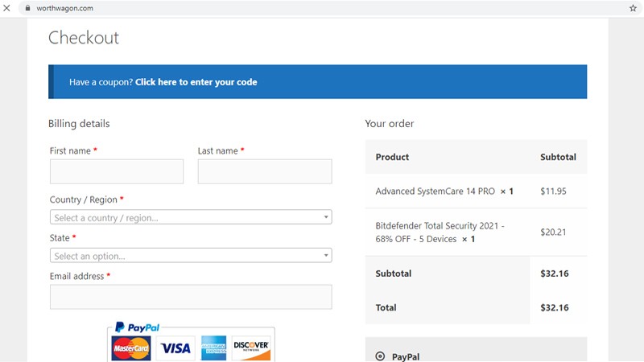Click into the Email address field
The height and width of the screenshot is (362, 644).
coord(190,297)
